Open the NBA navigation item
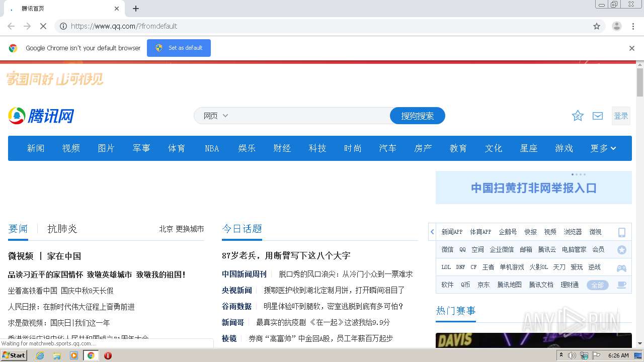This screenshot has width=644, height=362. pos(212,148)
